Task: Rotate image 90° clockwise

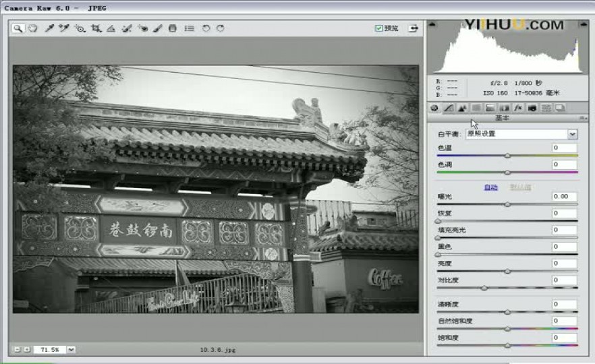Action: pyautogui.click(x=221, y=28)
